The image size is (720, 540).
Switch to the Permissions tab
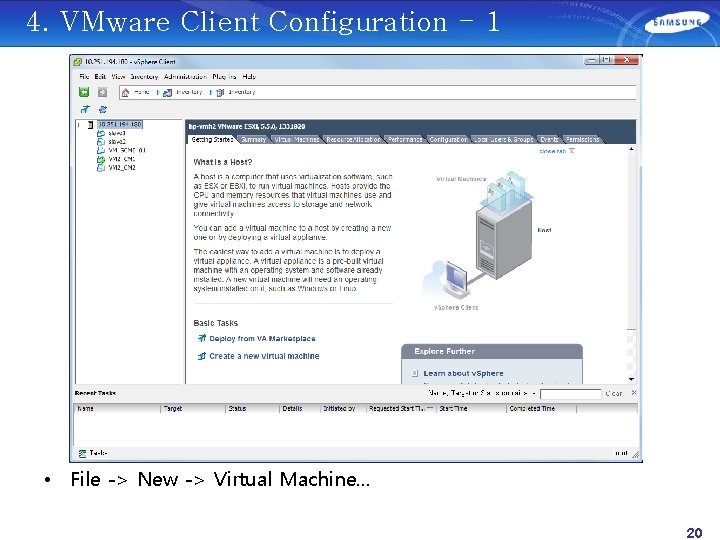[583, 139]
